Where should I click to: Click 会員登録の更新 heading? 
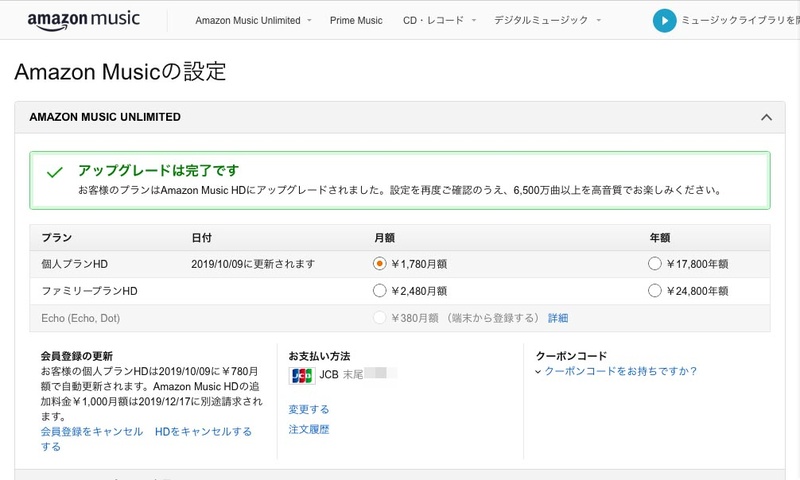pyautogui.click(x=77, y=356)
